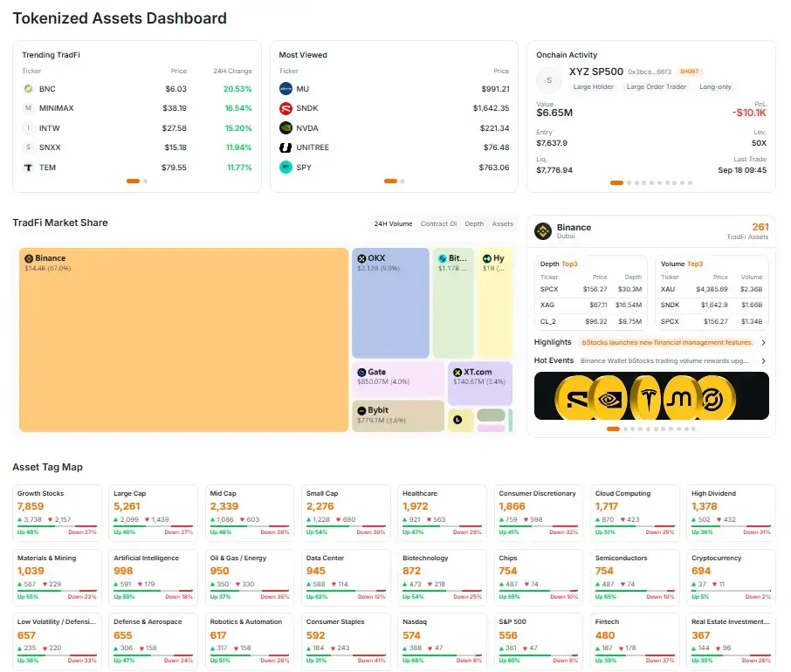
Task: Open the Large Cap tag card
Action: [154, 513]
